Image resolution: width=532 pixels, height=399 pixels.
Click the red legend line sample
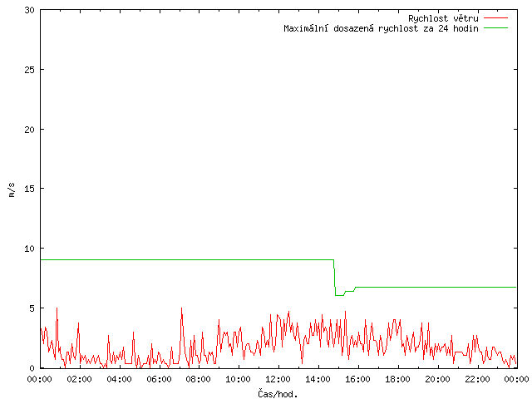[495, 18]
